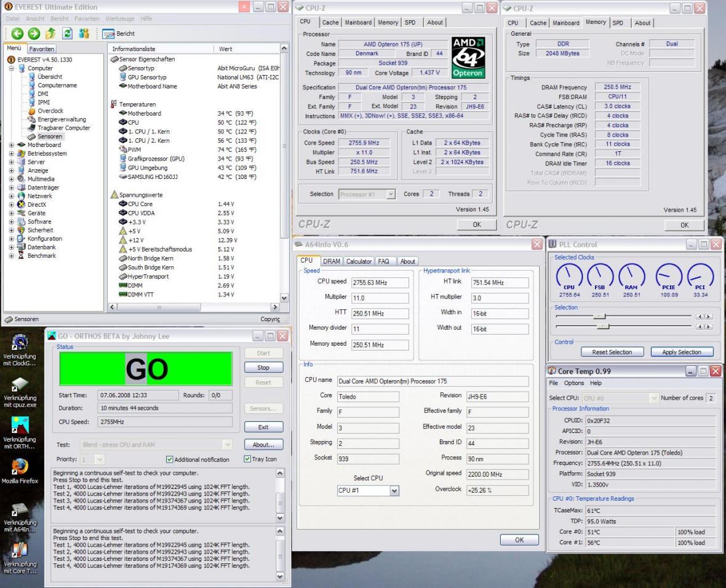This screenshot has width=726, height=588.
Task: Expand the Netzwerk tree node
Action: tap(12, 196)
